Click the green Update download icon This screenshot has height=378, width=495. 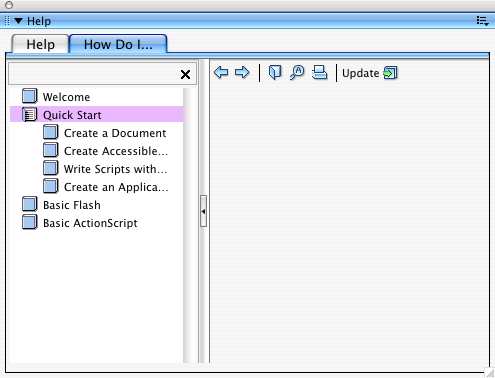[x=391, y=73]
